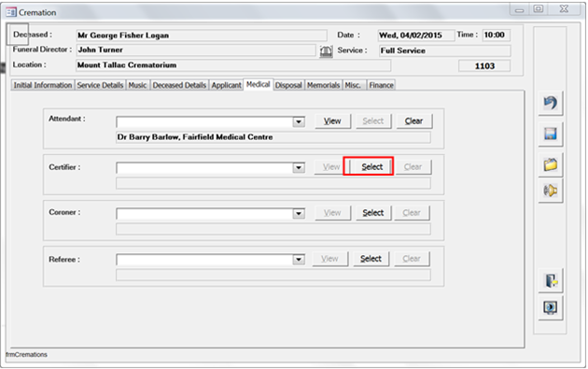
Task: Switch to the Applicant tab
Action: coord(226,85)
